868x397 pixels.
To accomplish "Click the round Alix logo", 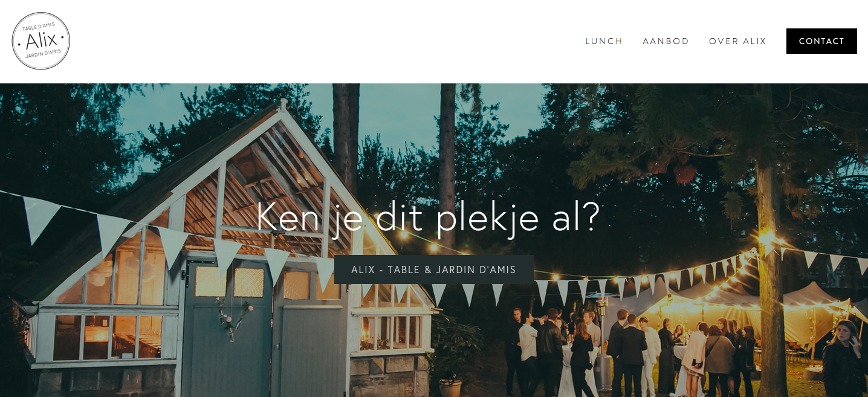I will click(41, 41).
